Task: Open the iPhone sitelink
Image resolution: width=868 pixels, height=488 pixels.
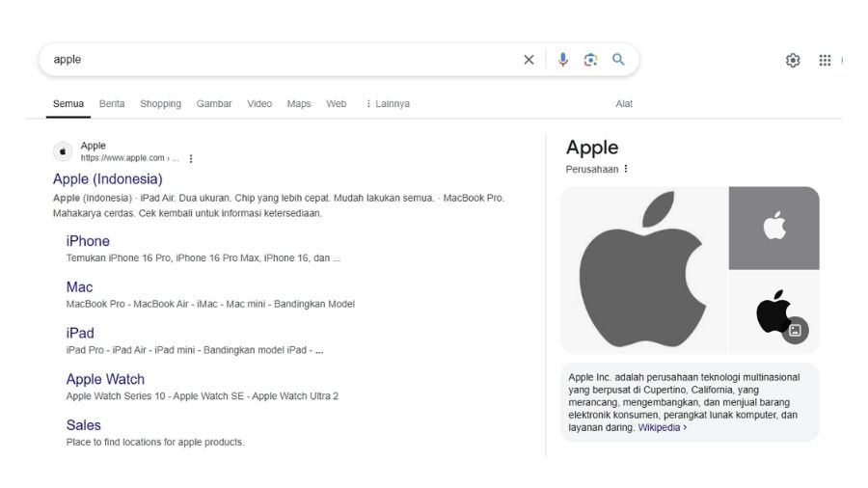Action: coord(88,241)
